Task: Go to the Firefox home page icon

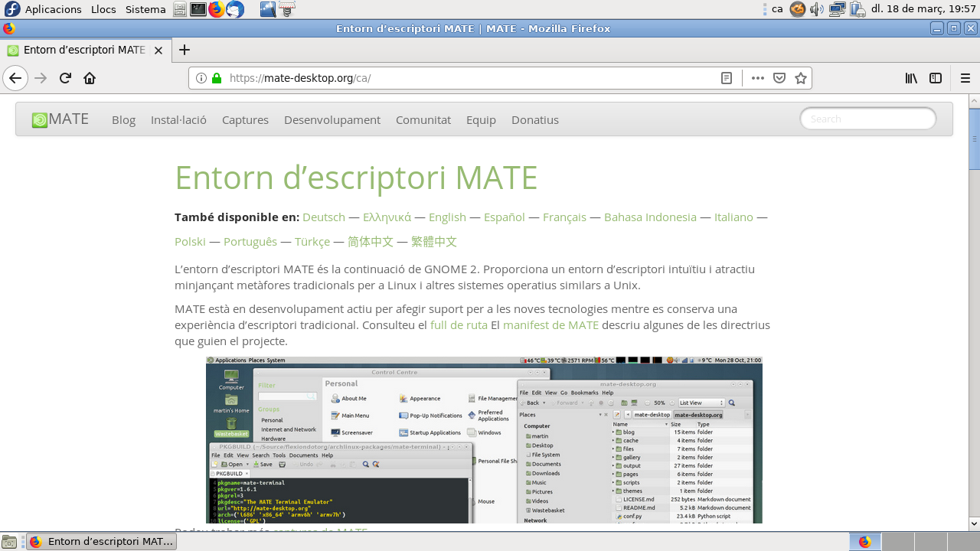Action: coord(90,78)
